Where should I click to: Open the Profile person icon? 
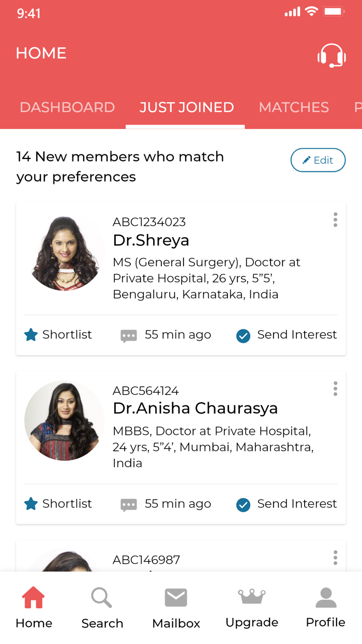tap(325, 596)
